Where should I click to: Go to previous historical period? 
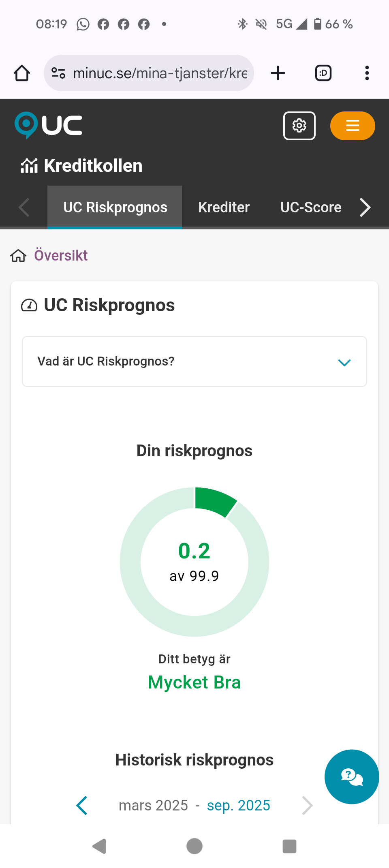pyautogui.click(x=82, y=805)
